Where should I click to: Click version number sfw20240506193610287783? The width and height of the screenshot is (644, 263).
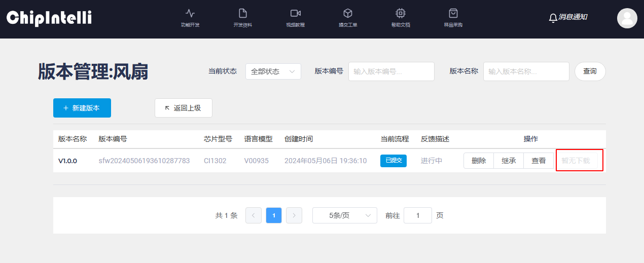144,161
